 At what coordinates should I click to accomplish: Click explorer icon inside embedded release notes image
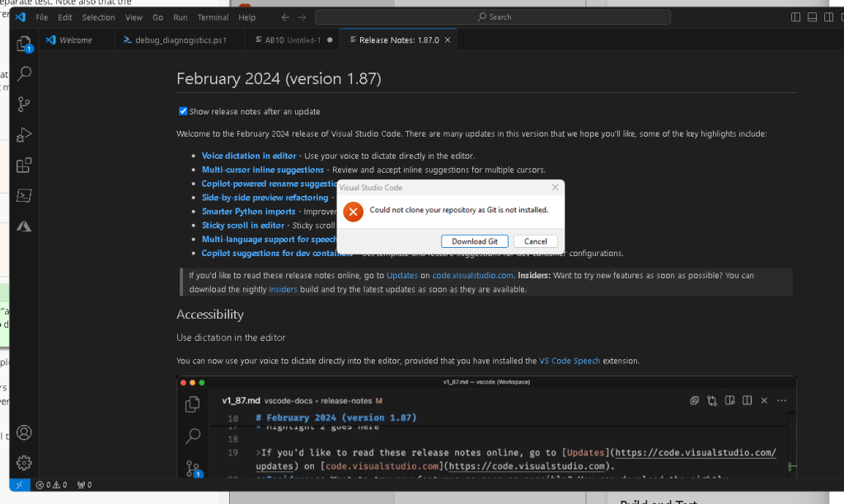[x=193, y=404]
